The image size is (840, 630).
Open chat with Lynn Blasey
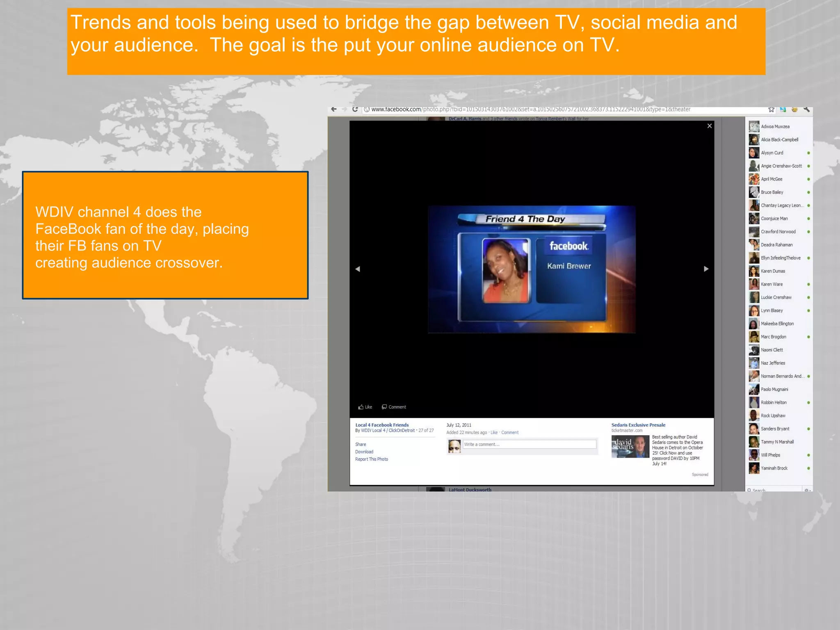point(778,310)
